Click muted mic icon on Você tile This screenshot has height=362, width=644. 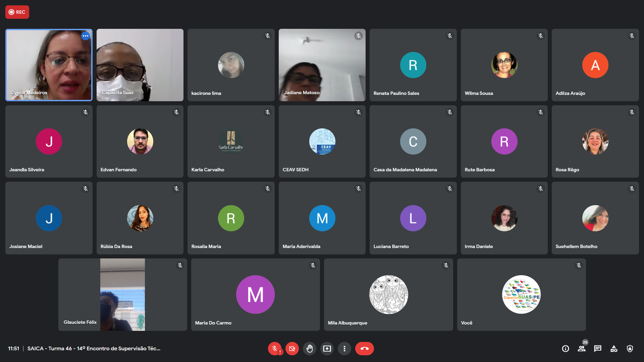pos(579,265)
